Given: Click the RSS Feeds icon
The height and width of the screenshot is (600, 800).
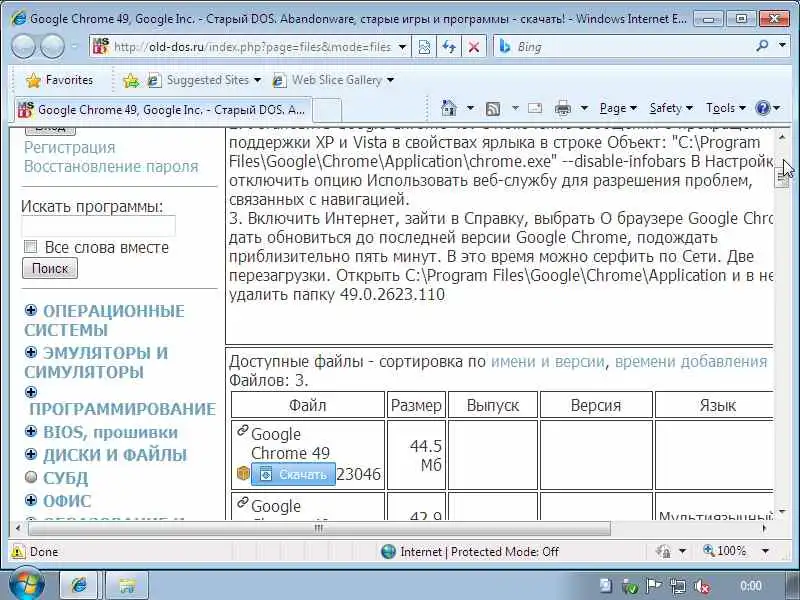Looking at the screenshot, I should 493,108.
